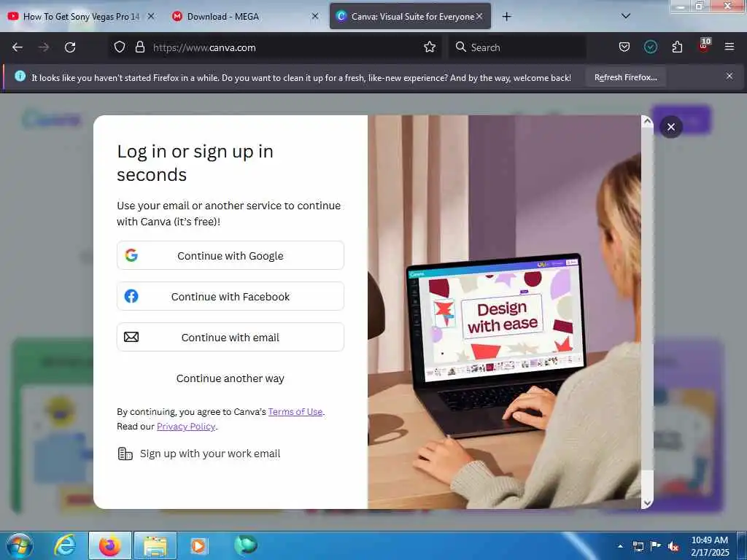The image size is (747, 560).
Task: Open the Terms of Use link
Action: [295, 412]
